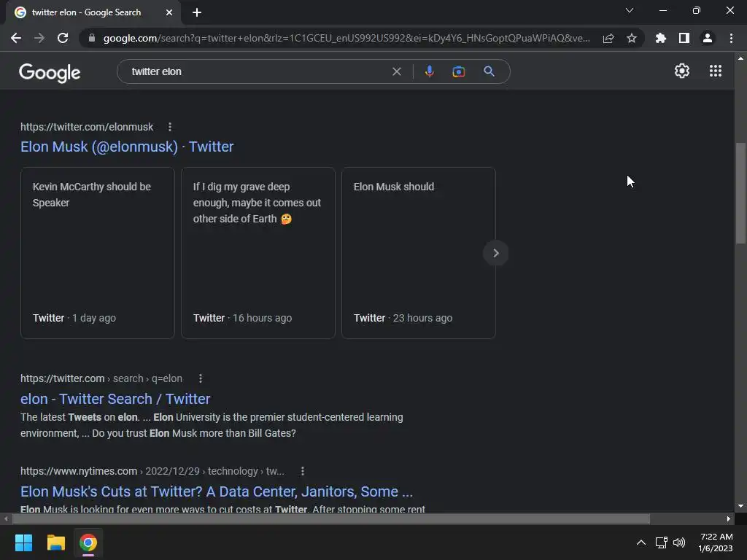
Task: Click the scroll up arrow
Action: pos(740,58)
